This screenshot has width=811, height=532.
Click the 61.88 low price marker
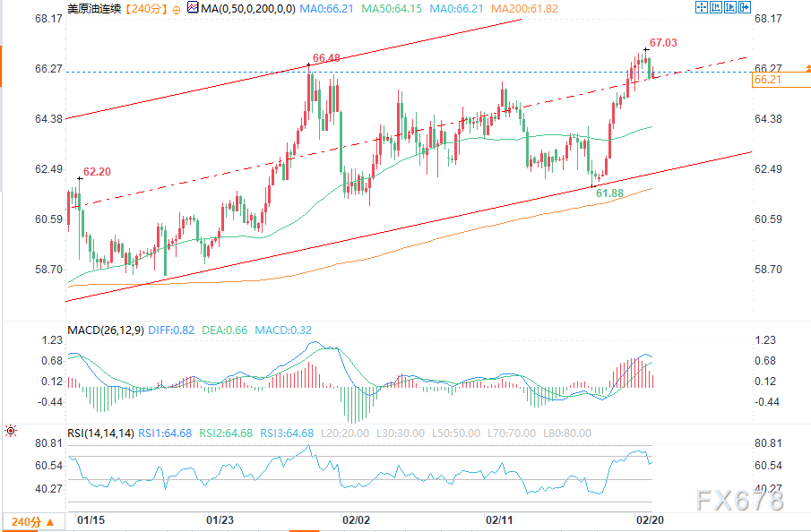609,193
